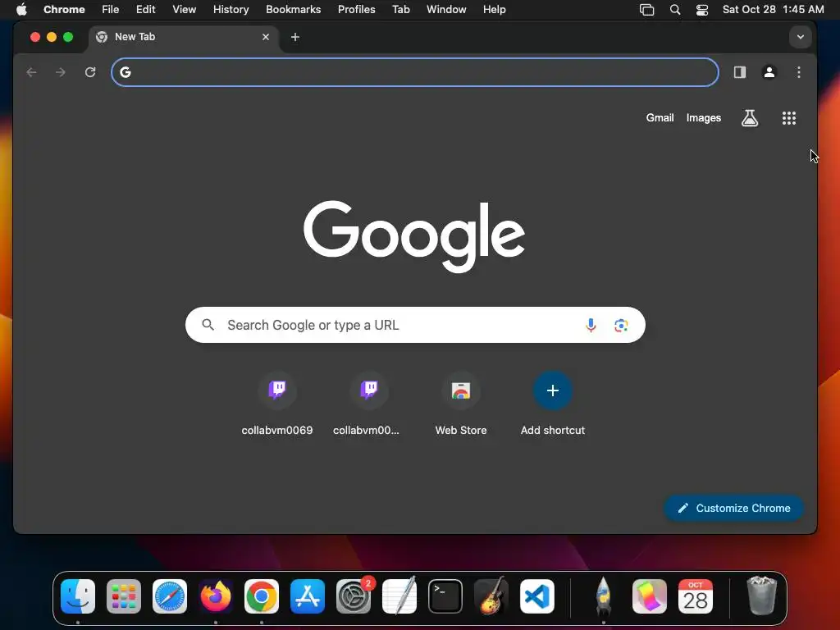Viewport: 840px width, 630px height.
Task: Click the screen mirroring menu bar icon
Action: tap(647, 10)
